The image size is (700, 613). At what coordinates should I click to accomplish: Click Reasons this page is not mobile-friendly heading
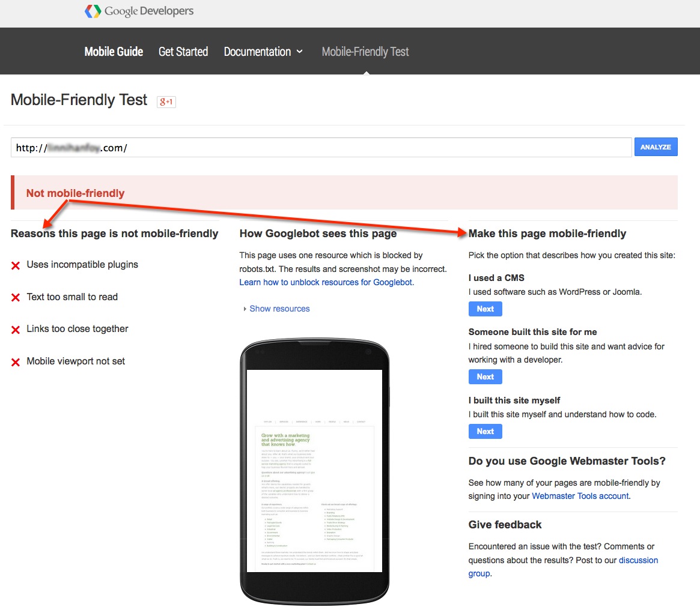tap(115, 234)
